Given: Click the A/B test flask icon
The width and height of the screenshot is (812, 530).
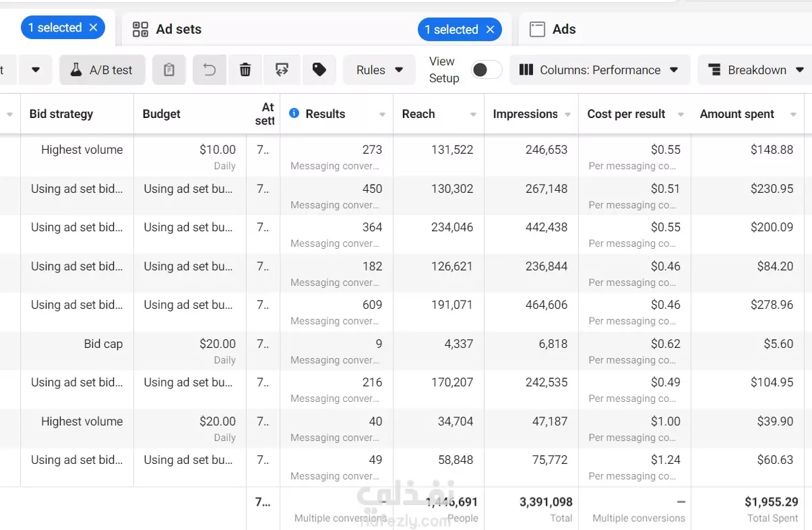Looking at the screenshot, I should pyautogui.click(x=76, y=70).
